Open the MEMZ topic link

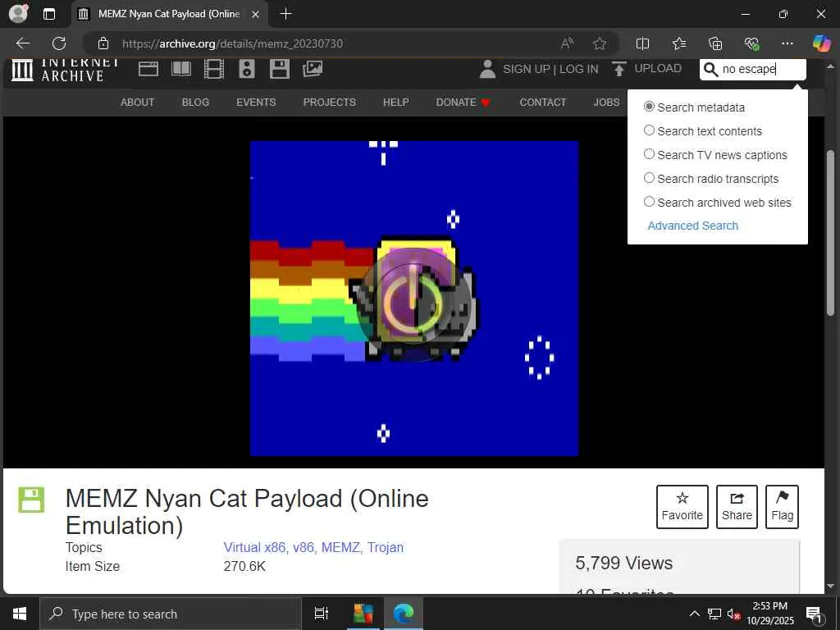click(342, 547)
